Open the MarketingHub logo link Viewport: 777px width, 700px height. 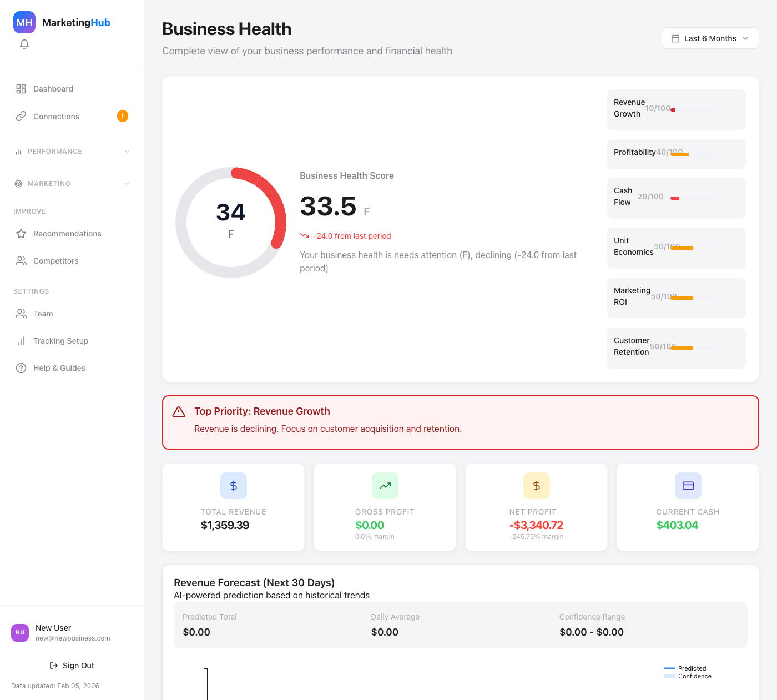(x=61, y=22)
